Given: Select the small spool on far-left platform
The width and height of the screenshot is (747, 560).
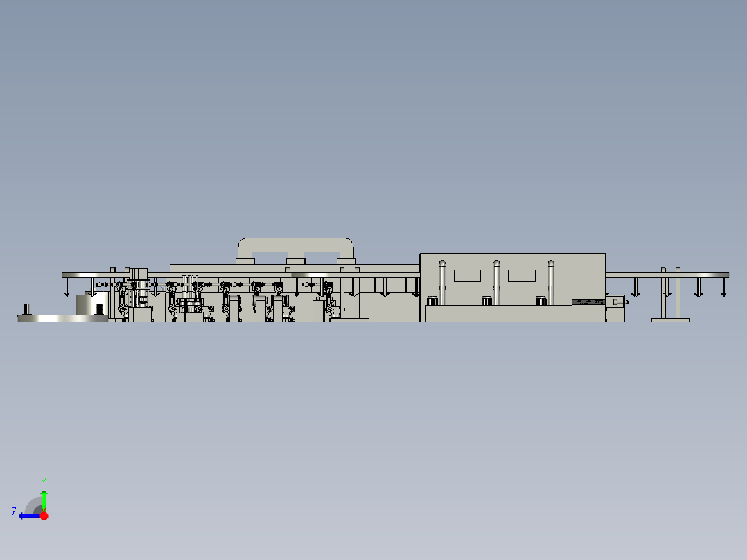Looking at the screenshot, I should click(26, 309).
